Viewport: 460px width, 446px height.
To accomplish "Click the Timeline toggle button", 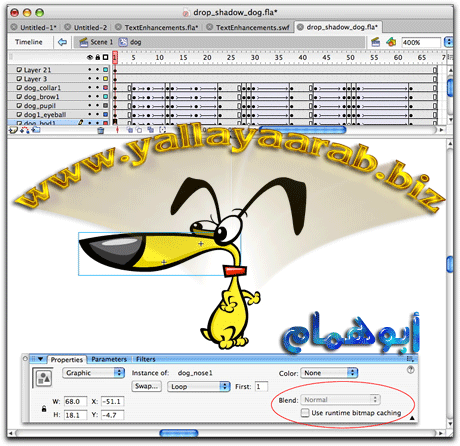I will (29, 42).
